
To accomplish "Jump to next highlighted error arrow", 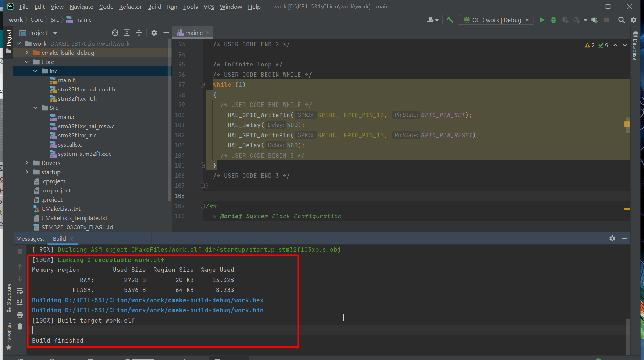I will [625, 45].
